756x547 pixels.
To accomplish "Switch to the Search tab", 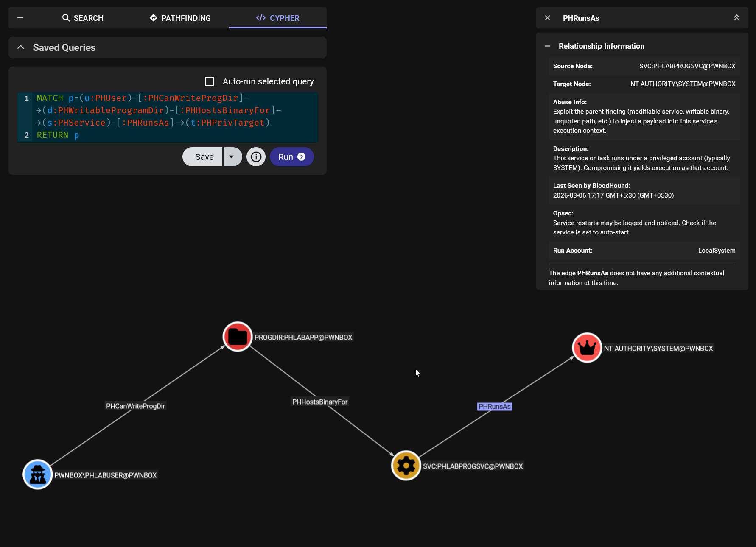I will tap(83, 18).
